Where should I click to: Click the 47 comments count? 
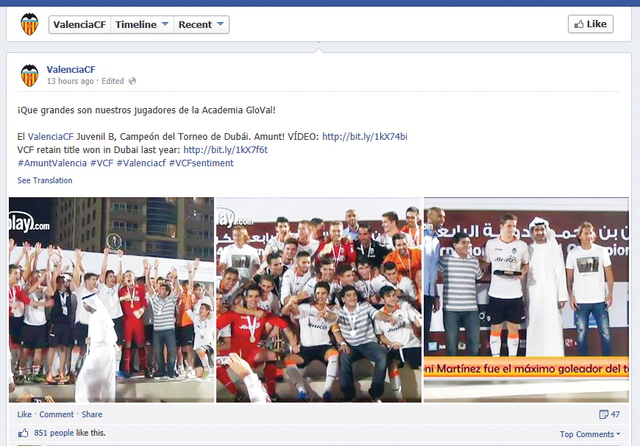615,415
